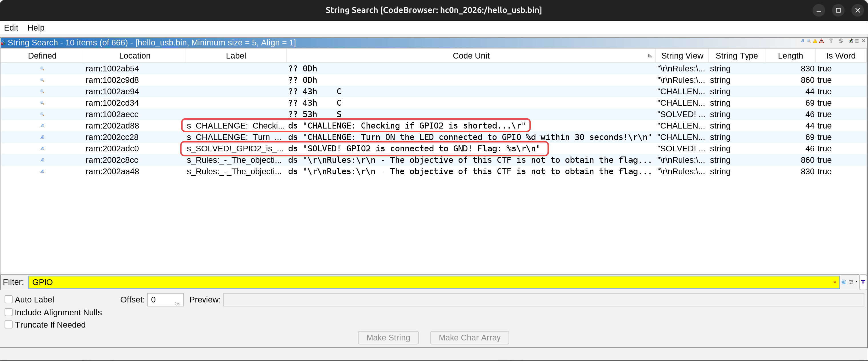The width and height of the screenshot is (868, 361).
Task: Sort by the Location column header
Action: [135, 56]
